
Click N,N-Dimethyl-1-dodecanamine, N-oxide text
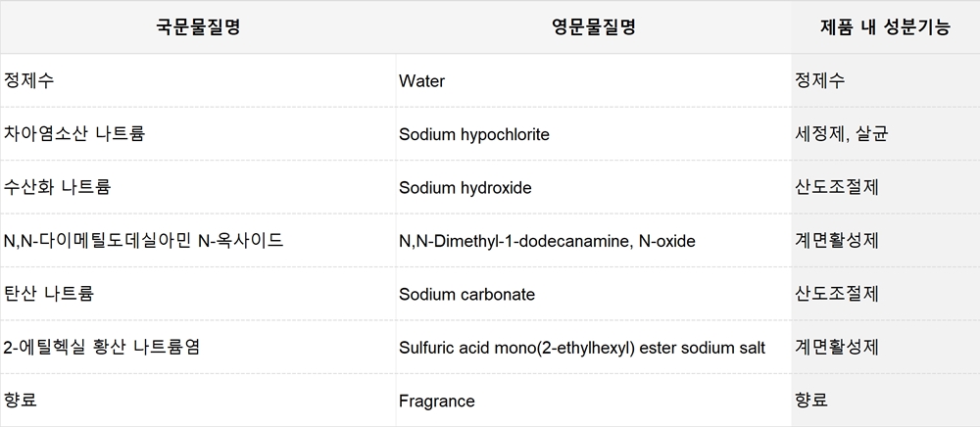547,241
